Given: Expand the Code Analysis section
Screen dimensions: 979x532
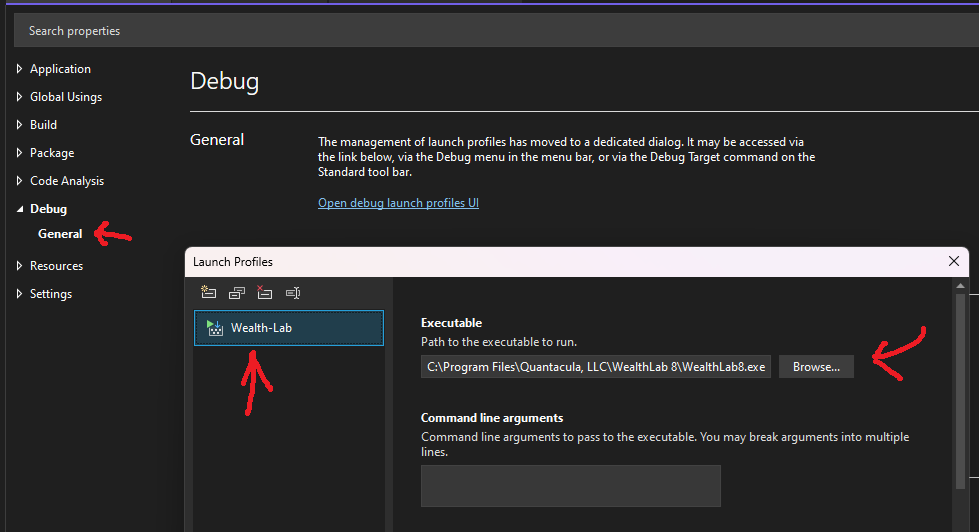Looking at the screenshot, I should tap(19, 181).
